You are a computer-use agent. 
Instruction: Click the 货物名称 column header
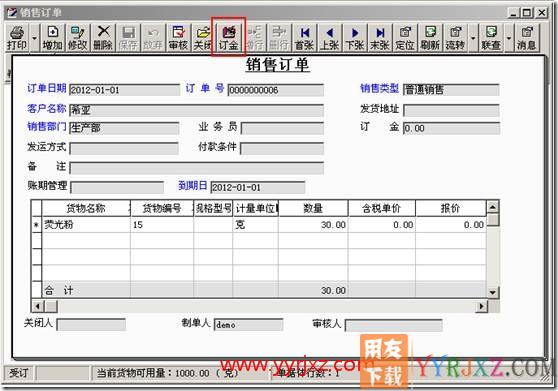86,208
